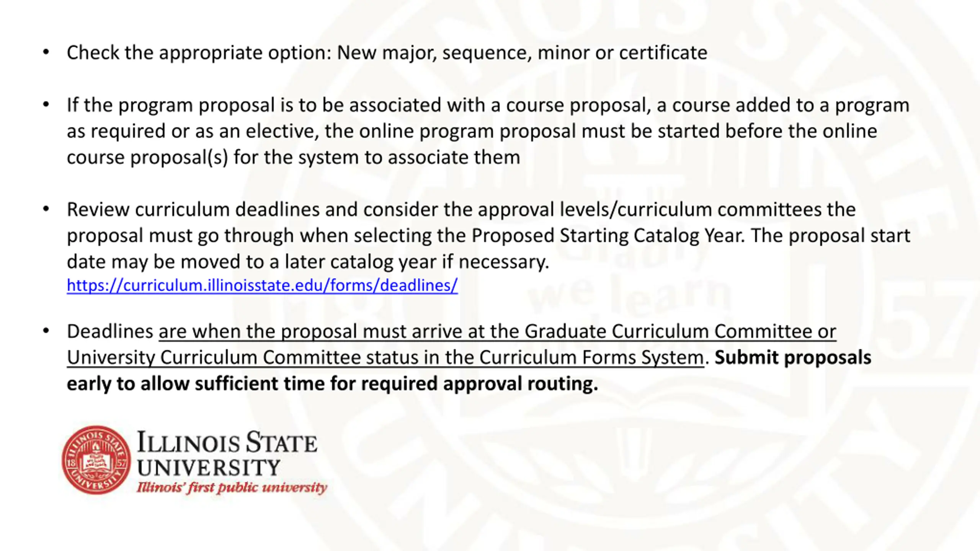This screenshot has width=980, height=551.
Task: Click the word "UNIVERSITY" in the logo
Action: (209, 467)
